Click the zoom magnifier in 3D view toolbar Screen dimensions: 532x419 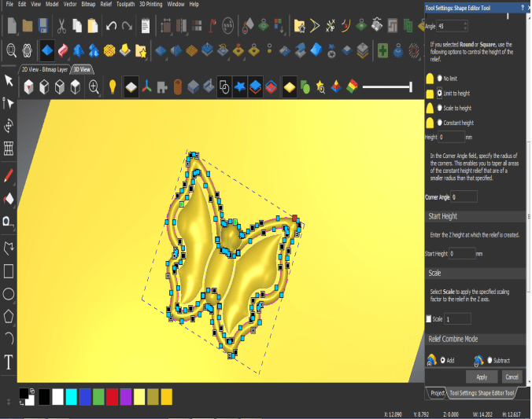tap(94, 86)
